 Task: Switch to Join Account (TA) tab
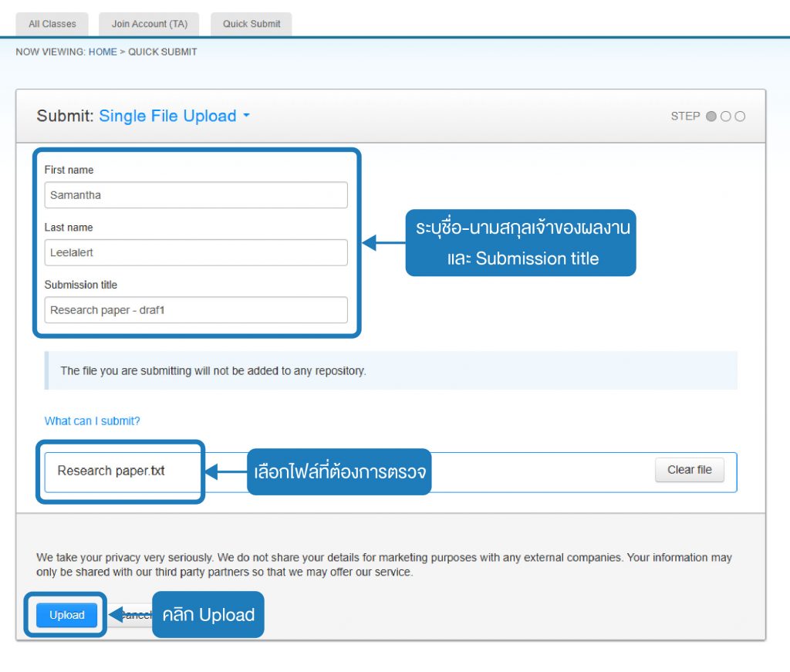pos(149,24)
